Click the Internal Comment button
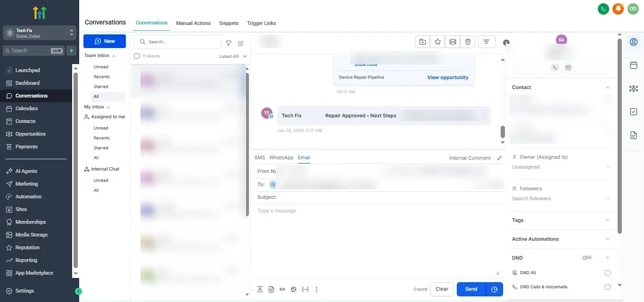 [470, 158]
